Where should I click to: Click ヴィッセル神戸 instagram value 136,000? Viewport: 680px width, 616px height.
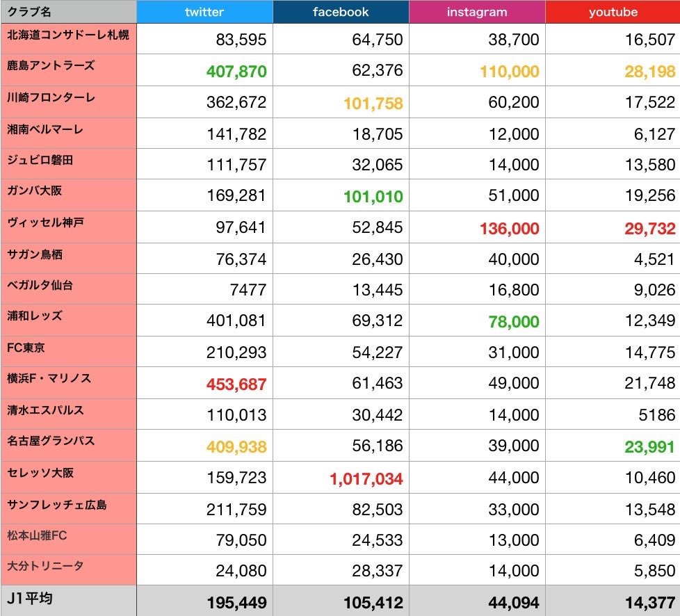510,228
